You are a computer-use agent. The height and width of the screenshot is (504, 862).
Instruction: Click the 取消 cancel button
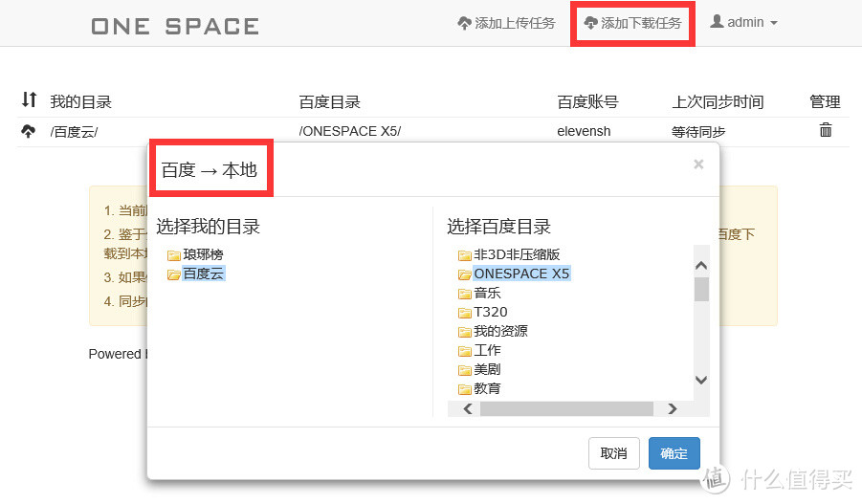pos(613,453)
